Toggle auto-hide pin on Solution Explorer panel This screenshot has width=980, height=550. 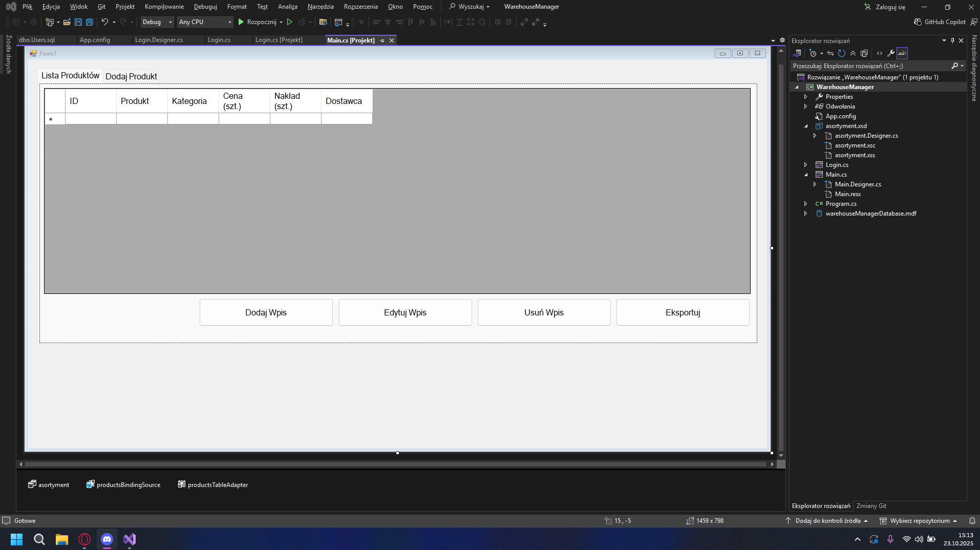click(952, 40)
